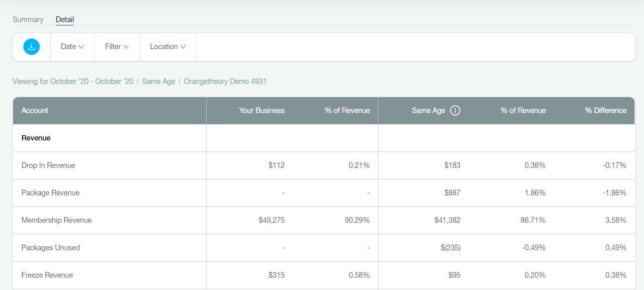Screen dimensions: 644x290
Task: Click the 3.58% difference value
Action: (616, 220)
